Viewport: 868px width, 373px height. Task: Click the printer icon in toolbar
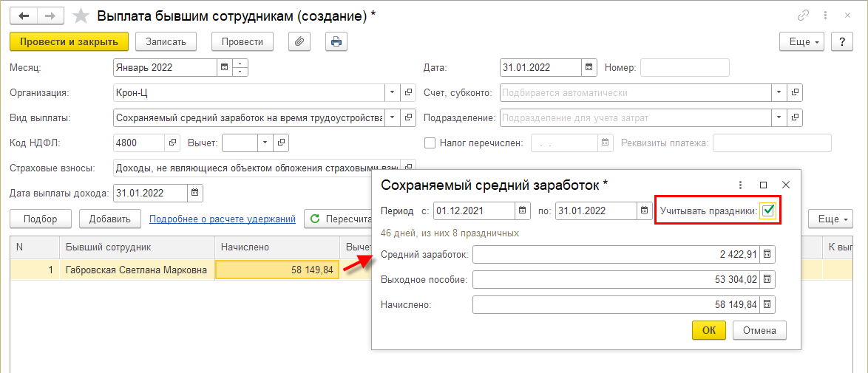pos(336,41)
